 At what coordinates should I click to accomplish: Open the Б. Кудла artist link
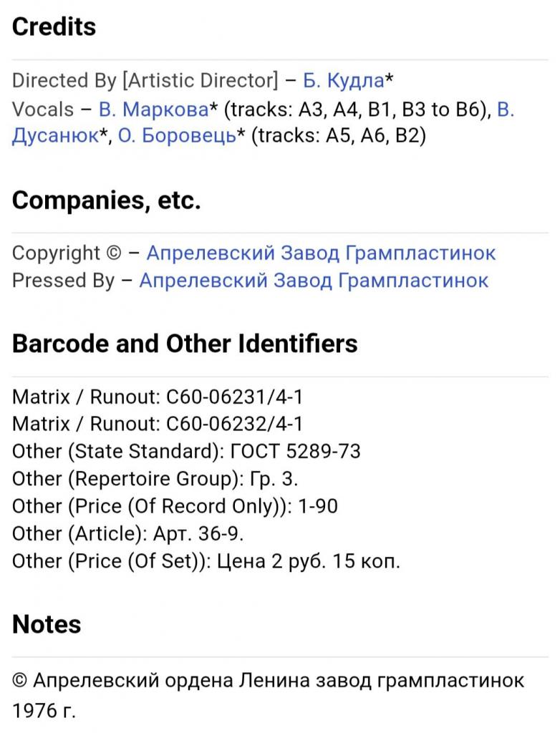click(x=344, y=80)
